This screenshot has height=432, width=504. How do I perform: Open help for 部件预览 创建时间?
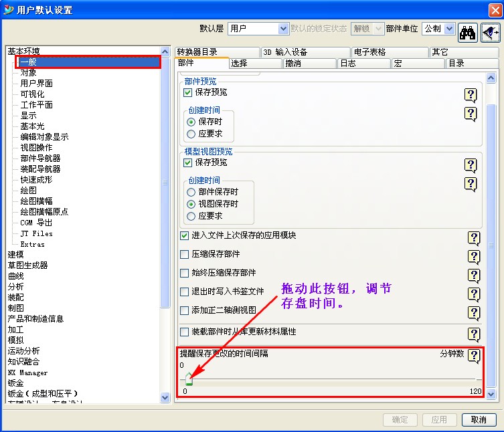point(471,114)
